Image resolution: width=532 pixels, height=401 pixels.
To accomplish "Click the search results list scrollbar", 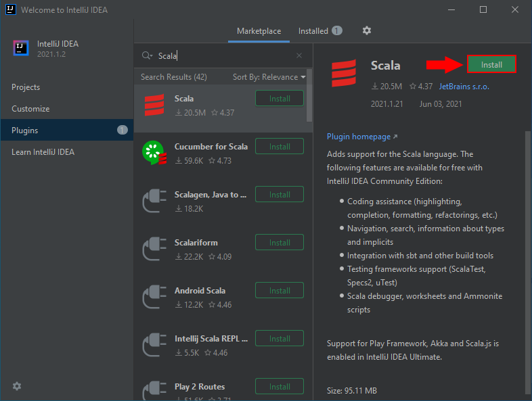I will pyautogui.click(x=309, y=95).
